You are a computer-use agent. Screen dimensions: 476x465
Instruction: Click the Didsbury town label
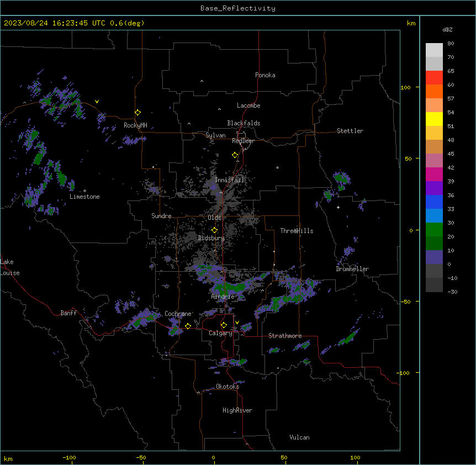211,238
